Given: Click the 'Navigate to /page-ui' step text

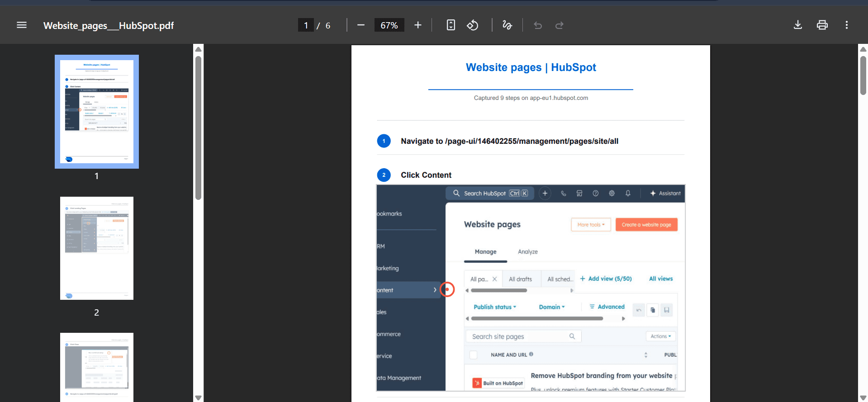Looking at the screenshot, I should tap(509, 141).
